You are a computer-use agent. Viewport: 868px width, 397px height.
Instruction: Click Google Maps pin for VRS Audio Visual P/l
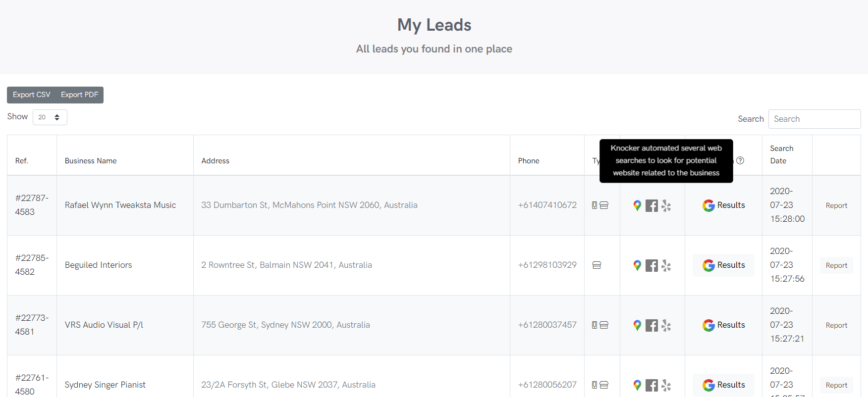pyautogui.click(x=637, y=325)
